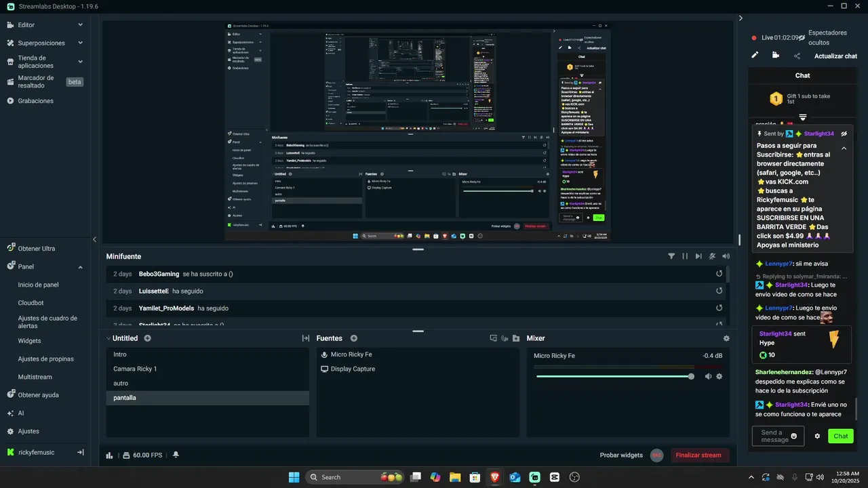Replay the LuissetteE follow alert
Image resolution: width=868 pixels, height=488 pixels.
(719, 291)
